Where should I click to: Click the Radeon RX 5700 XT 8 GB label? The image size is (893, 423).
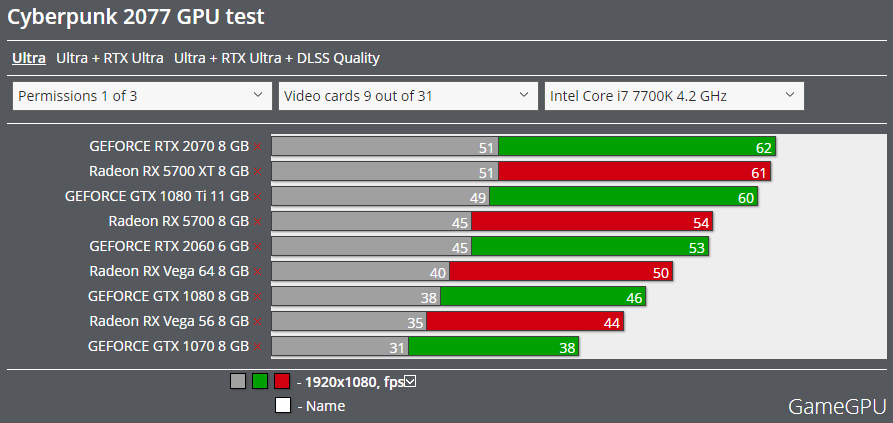pyautogui.click(x=169, y=171)
